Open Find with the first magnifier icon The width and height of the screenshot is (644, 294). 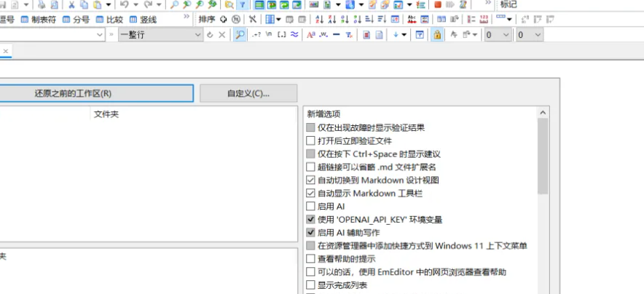tap(175, 5)
